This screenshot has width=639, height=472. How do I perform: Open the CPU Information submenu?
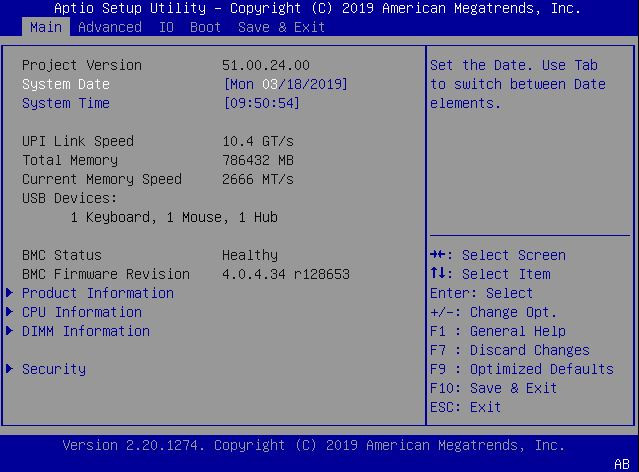(82, 312)
